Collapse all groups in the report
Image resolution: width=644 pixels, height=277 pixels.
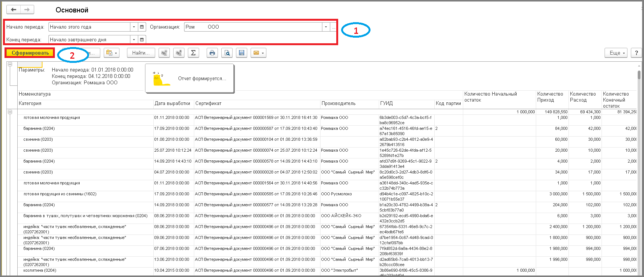point(164,53)
